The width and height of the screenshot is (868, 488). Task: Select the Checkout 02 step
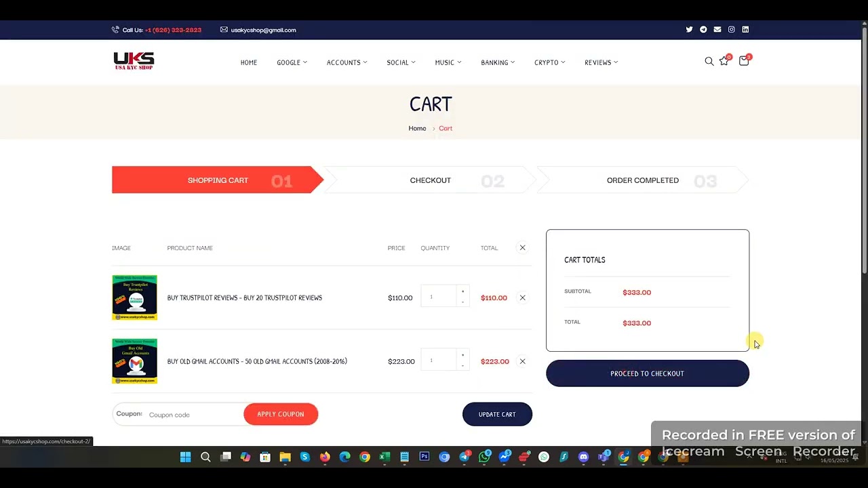coord(431,180)
